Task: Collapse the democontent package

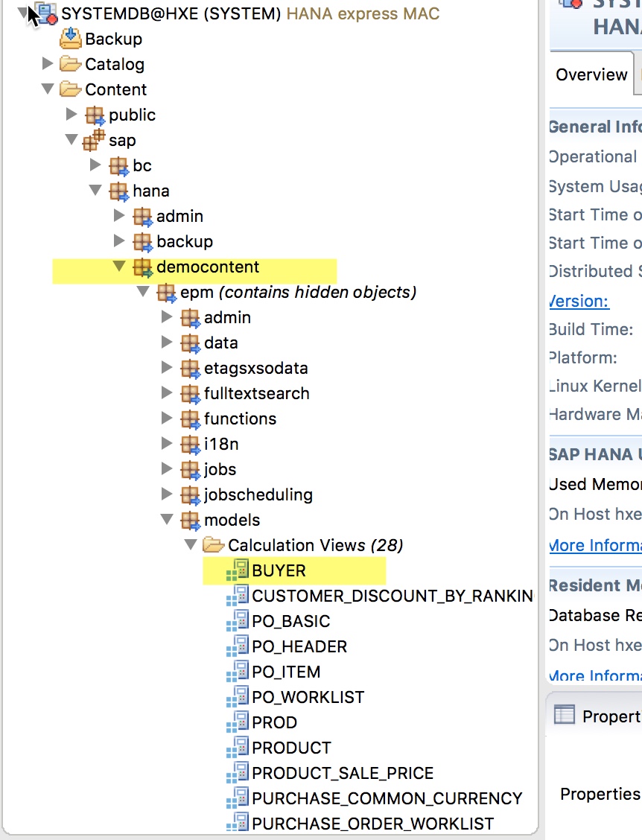Action: point(119,266)
